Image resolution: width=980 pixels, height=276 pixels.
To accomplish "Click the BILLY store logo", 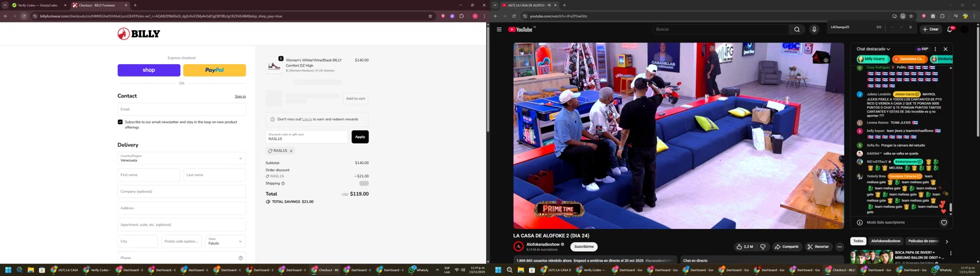I will click(139, 34).
